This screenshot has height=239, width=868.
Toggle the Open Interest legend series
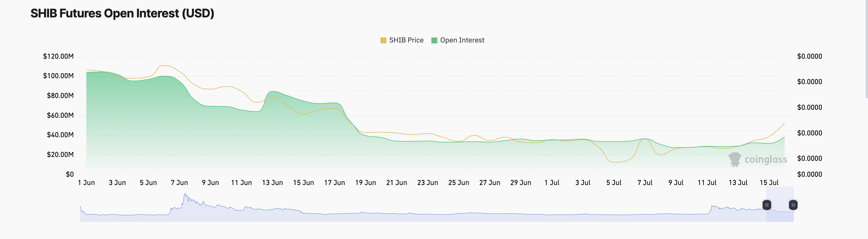coord(458,40)
